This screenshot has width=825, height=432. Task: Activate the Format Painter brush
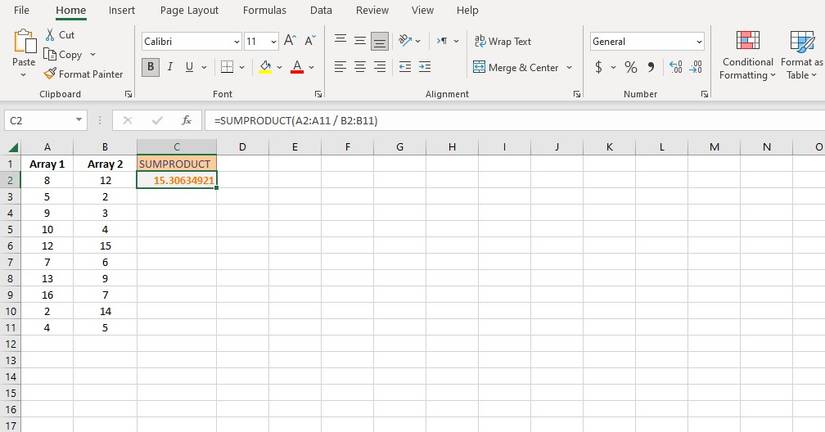click(x=50, y=74)
